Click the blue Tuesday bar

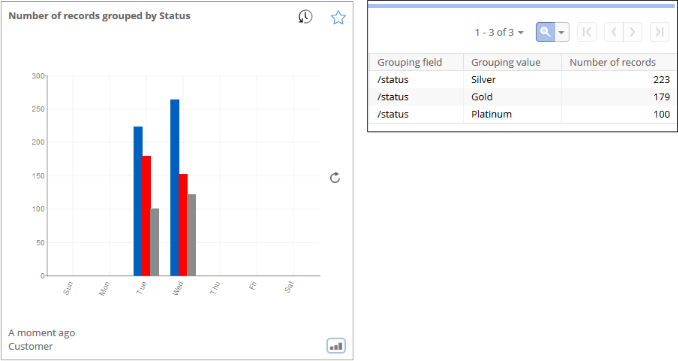[x=138, y=201]
